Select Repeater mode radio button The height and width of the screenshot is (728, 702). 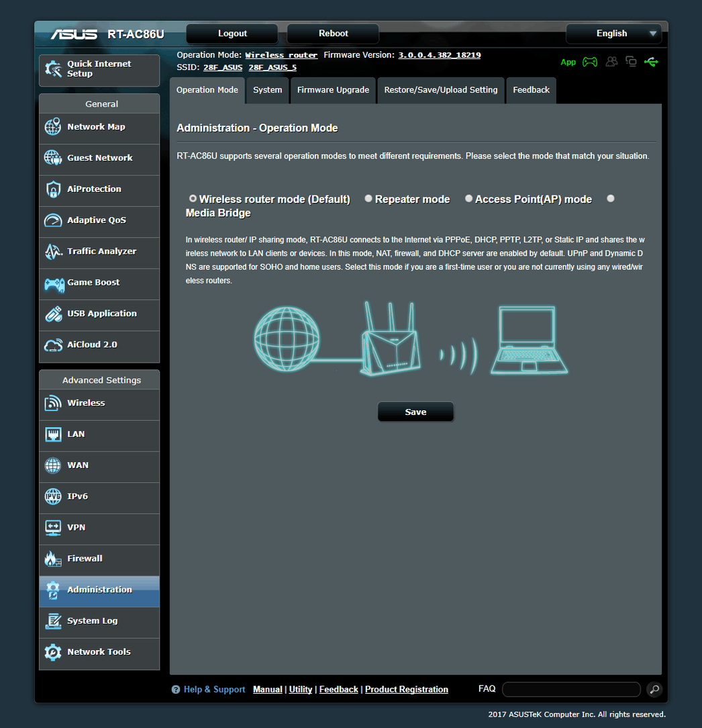(x=368, y=199)
